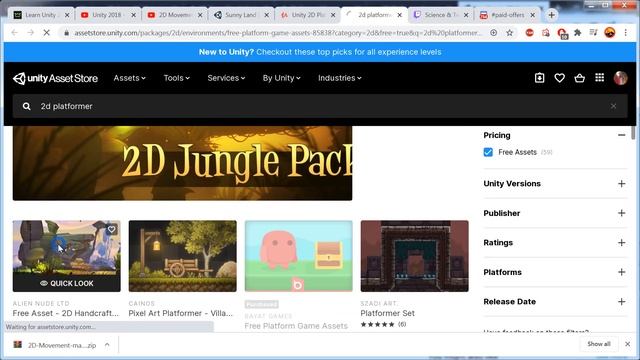
Task: Open the Platformer Set dungeon thumbnail
Action: [414, 256]
